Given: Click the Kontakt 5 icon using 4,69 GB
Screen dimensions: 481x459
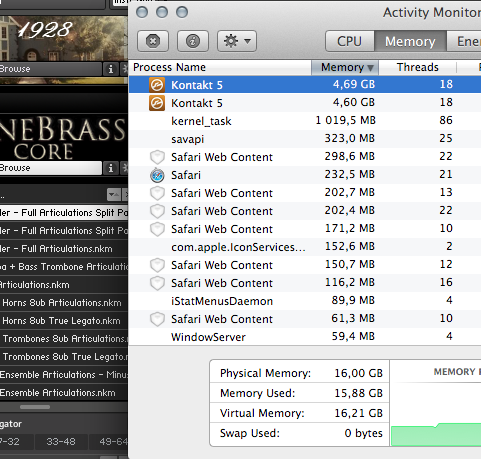Looking at the screenshot, I should tap(157, 85).
